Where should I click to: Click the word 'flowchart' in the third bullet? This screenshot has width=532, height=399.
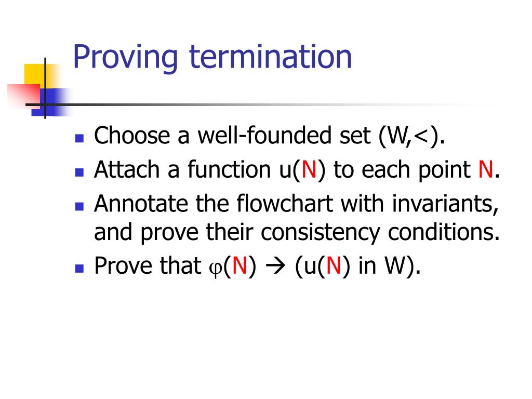284,204
